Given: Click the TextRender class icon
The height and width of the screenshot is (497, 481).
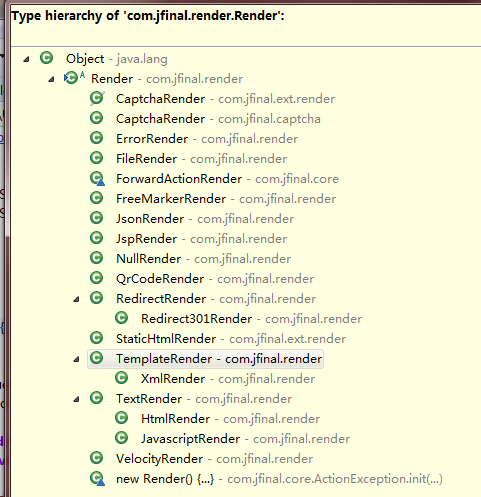Looking at the screenshot, I should pyautogui.click(x=97, y=398).
